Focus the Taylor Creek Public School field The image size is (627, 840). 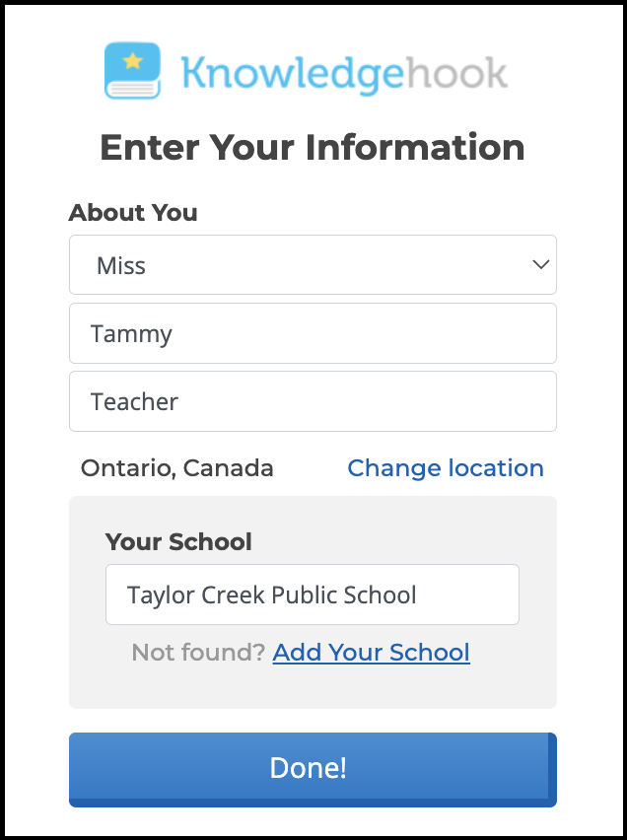312,595
